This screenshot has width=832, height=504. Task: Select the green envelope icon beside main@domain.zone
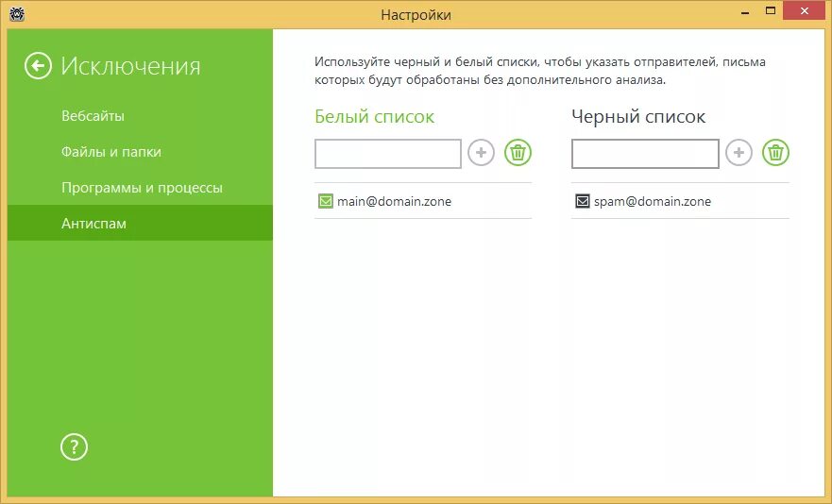coord(325,202)
